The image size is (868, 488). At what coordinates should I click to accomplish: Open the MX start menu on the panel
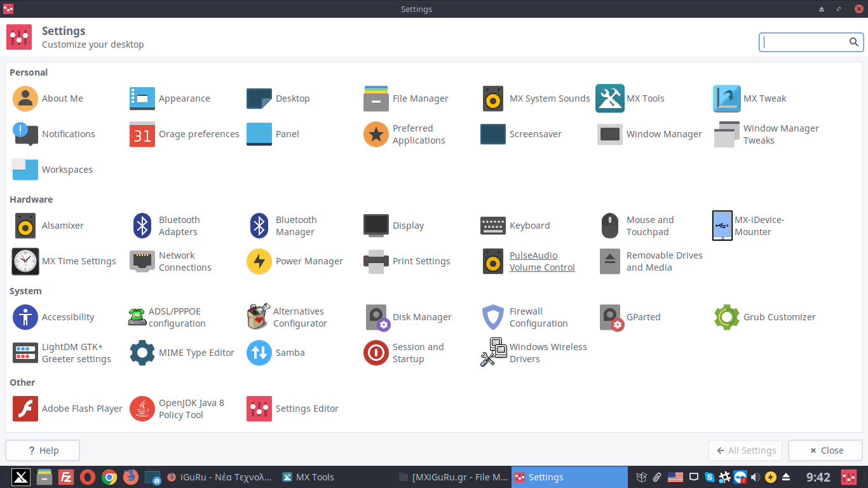pyautogui.click(x=21, y=477)
